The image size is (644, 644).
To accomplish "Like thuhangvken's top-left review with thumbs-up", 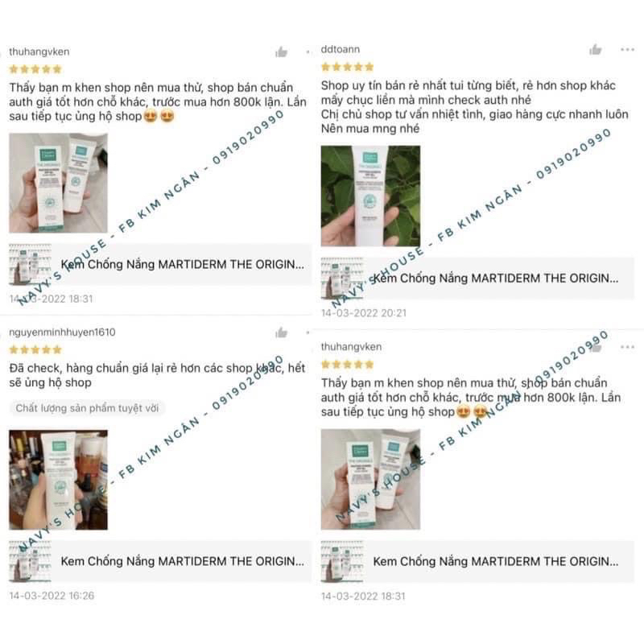I will (281, 52).
